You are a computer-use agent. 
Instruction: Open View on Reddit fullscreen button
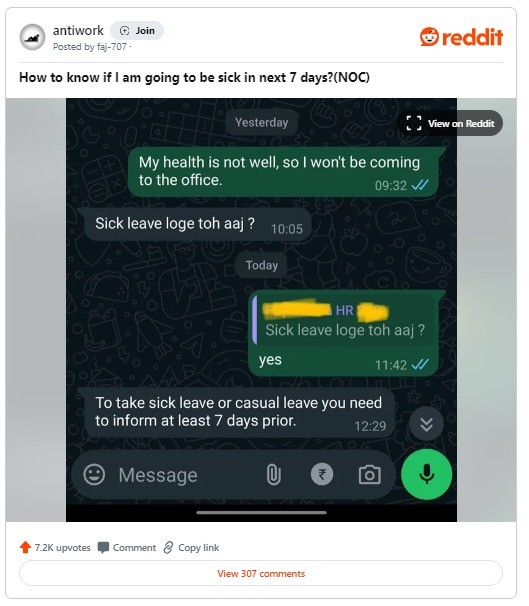point(450,123)
